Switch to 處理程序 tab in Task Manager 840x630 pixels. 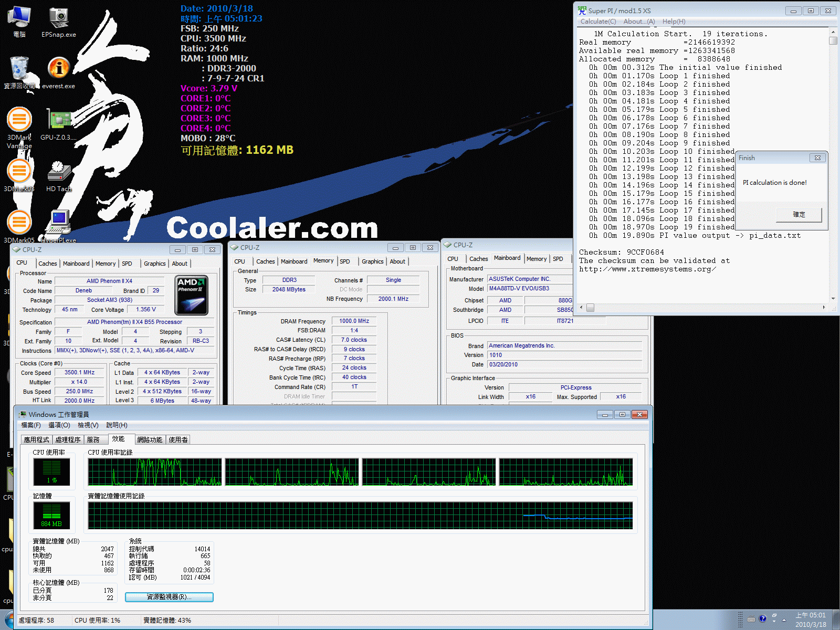coord(68,440)
